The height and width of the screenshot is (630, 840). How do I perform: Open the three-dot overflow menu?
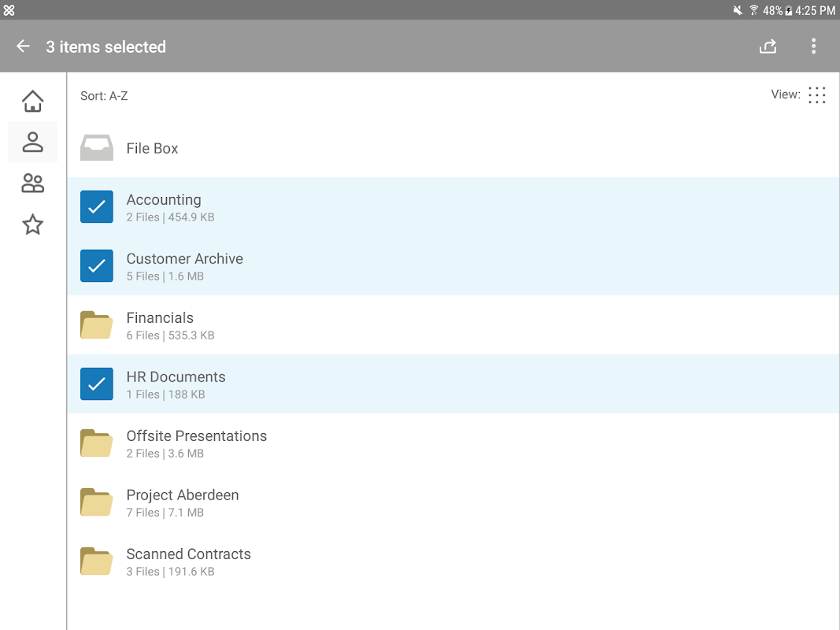[813, 46]
